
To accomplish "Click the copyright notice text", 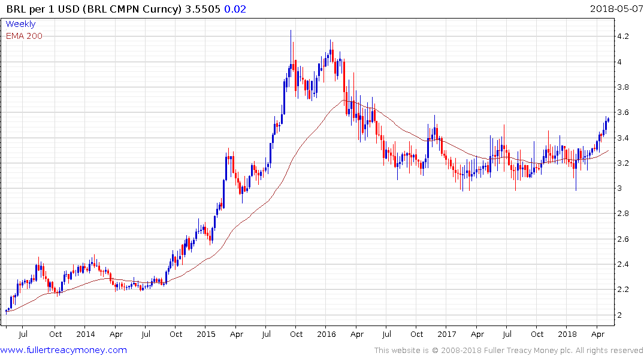I will (509, 351).
